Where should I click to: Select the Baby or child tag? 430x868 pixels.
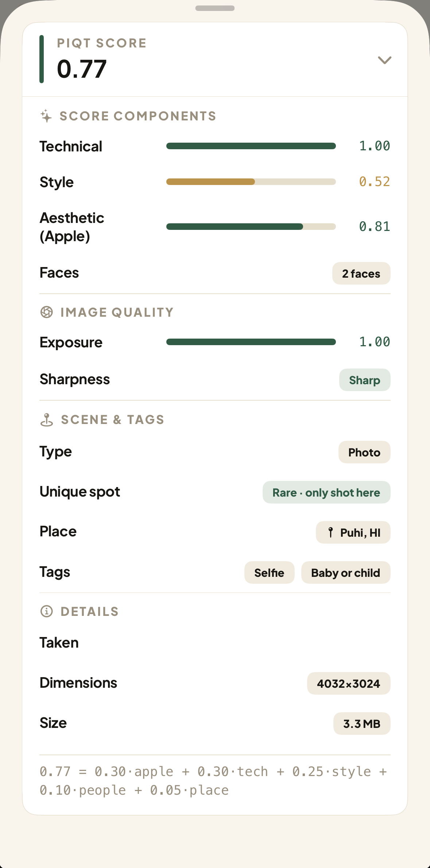point(346,572)
